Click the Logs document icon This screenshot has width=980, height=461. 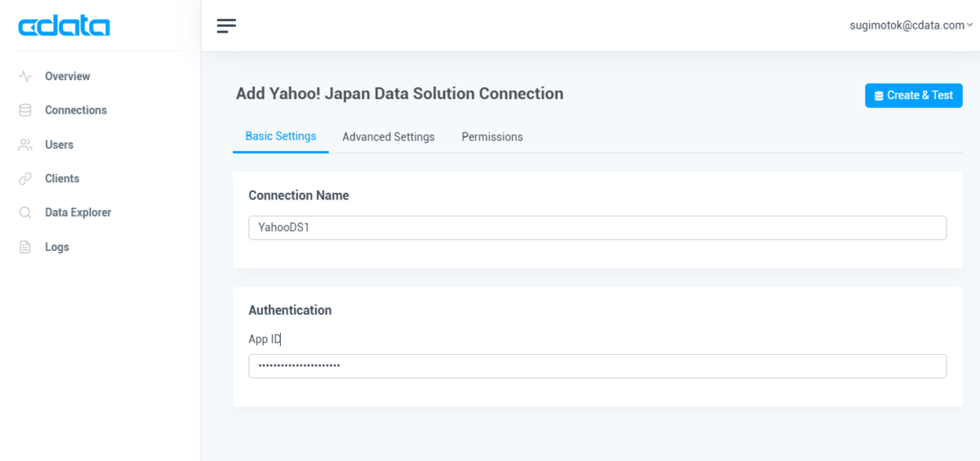[25, 247]
